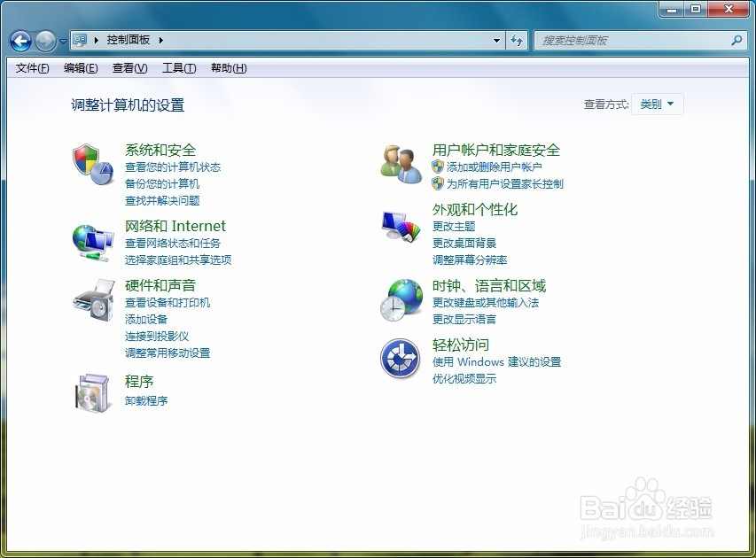
Task: Minimize the Control Panel window
Action: [672, 9]
